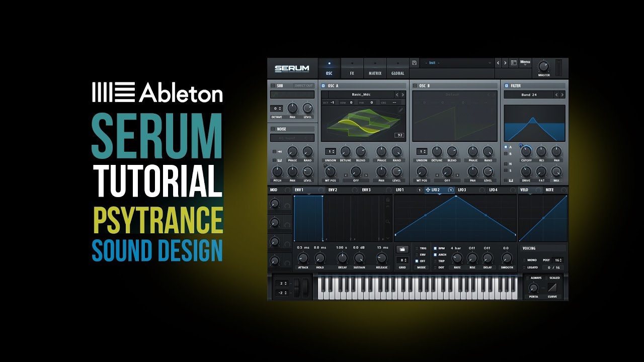
Task: Click the pencil edit icon in OSC A wavetable
Action: pos(400,109)
